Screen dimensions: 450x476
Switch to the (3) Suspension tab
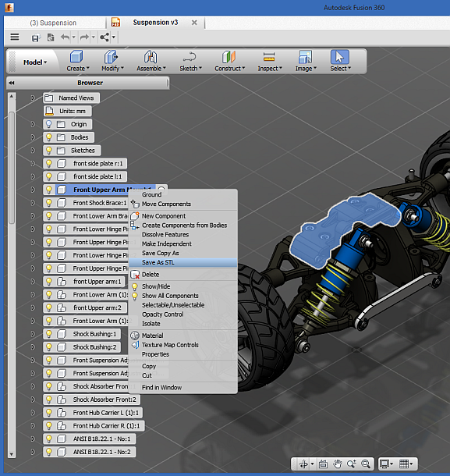[53, 23]
